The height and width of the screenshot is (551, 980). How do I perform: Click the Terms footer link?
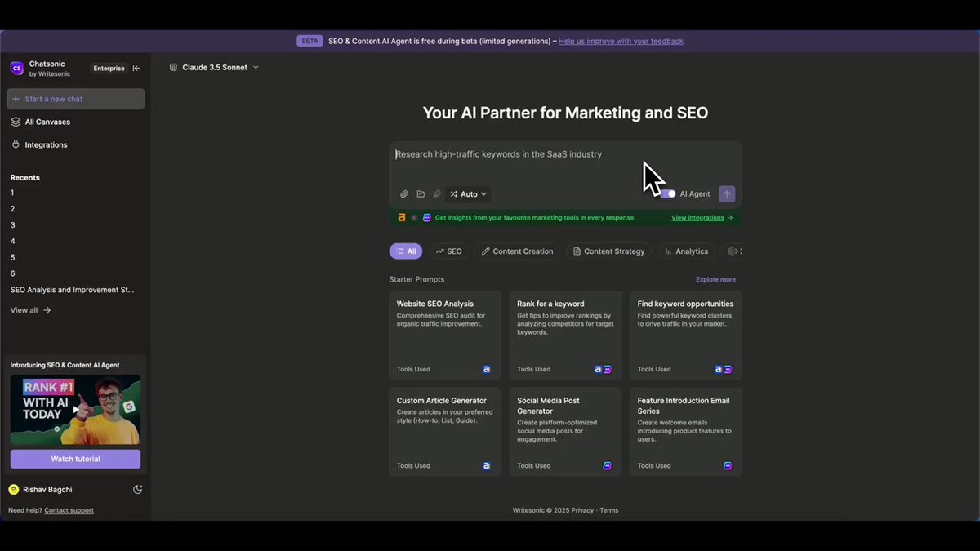coord(609,510)
